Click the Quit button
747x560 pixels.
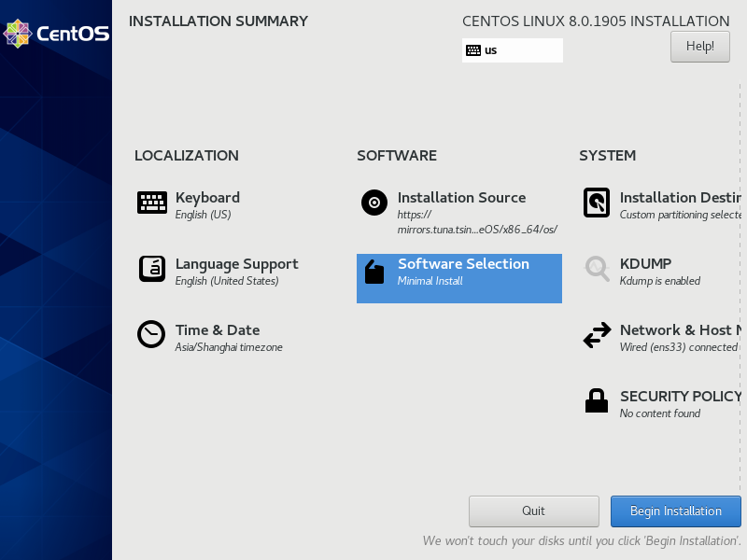coord(533,511)
